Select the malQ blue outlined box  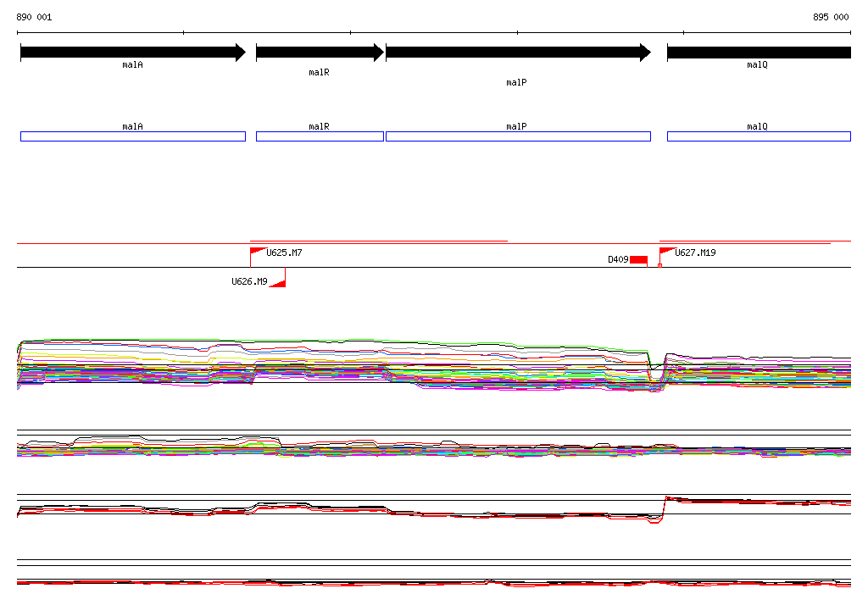click(759, 136)
